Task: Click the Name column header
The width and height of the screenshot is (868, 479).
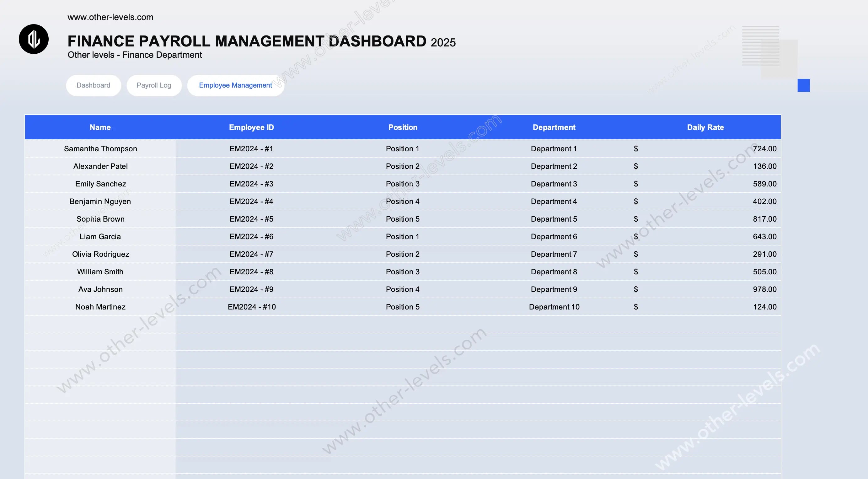Action: point(100,127)
